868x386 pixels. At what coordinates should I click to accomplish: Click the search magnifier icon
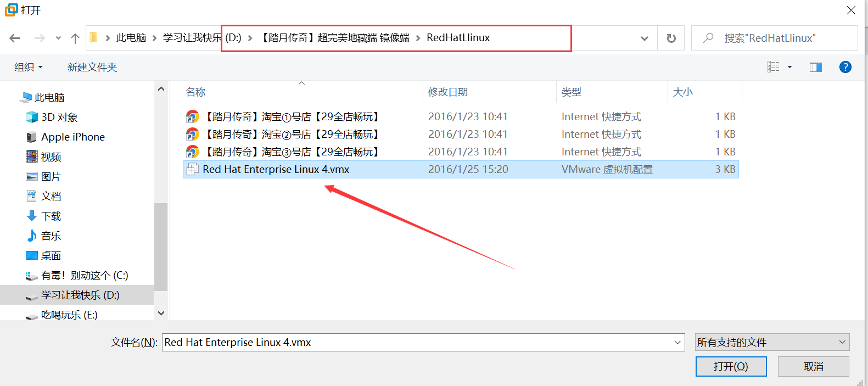[x=709, y=38]
